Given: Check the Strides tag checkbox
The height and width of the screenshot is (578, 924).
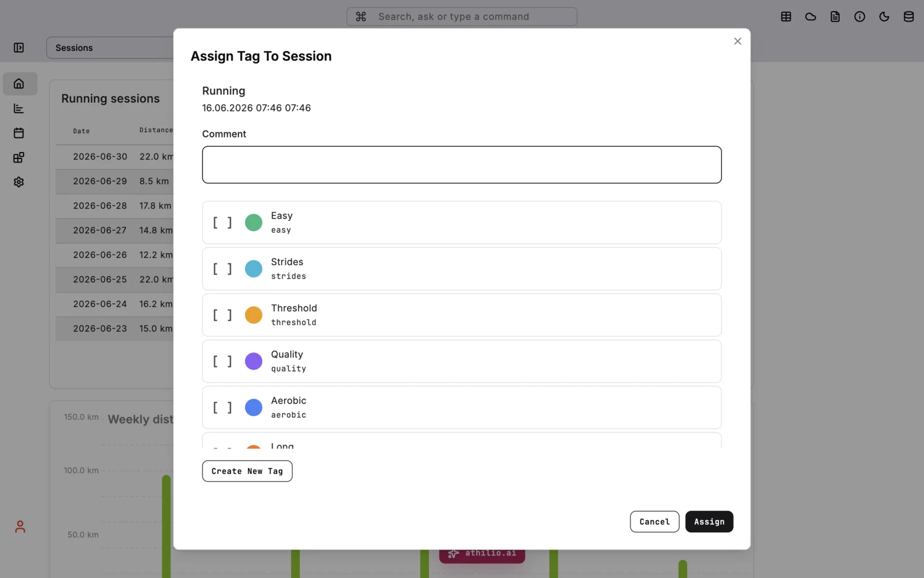Looking at the screenshot, I should (x=222, y=269).
